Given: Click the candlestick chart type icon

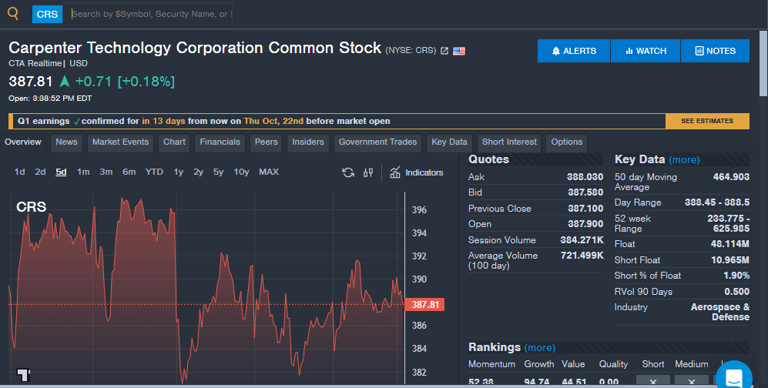Looking at the screenshot, I should pos(368,172).
